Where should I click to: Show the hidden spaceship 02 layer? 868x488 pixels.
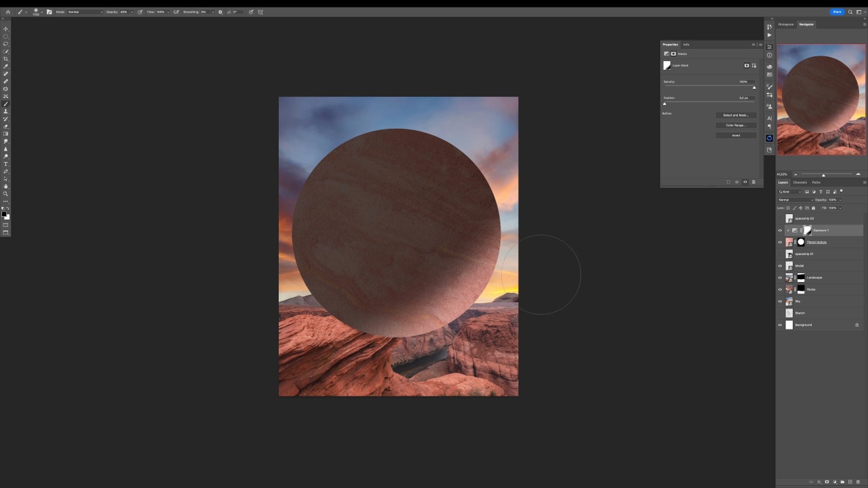780,218
